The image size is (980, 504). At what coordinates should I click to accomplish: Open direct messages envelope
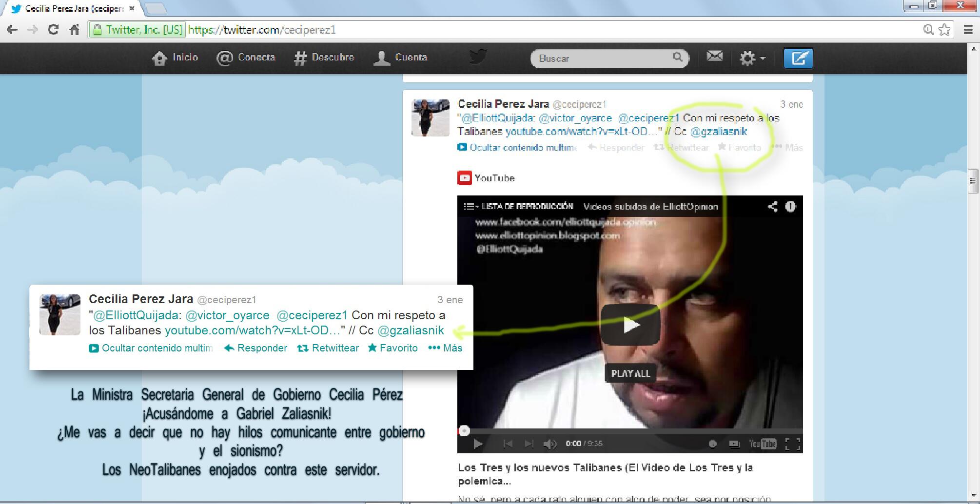click(714, 57)
